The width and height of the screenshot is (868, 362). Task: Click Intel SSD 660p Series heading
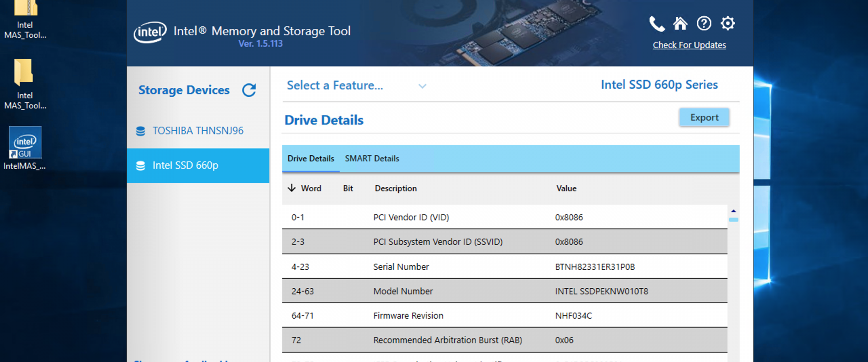pos(659,85)
